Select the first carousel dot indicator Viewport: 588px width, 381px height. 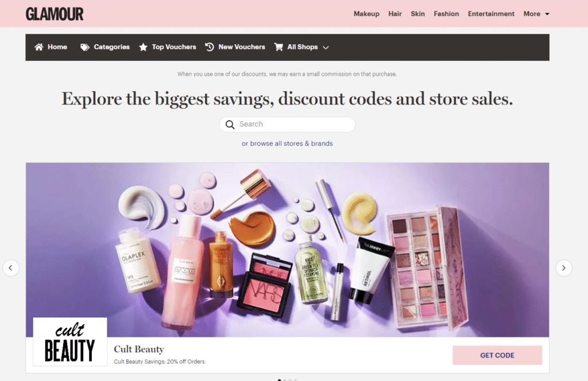(280, 379)
